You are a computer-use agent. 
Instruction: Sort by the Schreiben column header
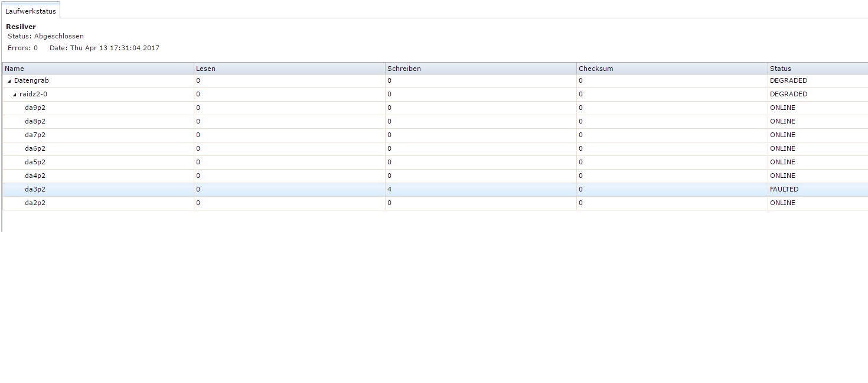[481, 69]
